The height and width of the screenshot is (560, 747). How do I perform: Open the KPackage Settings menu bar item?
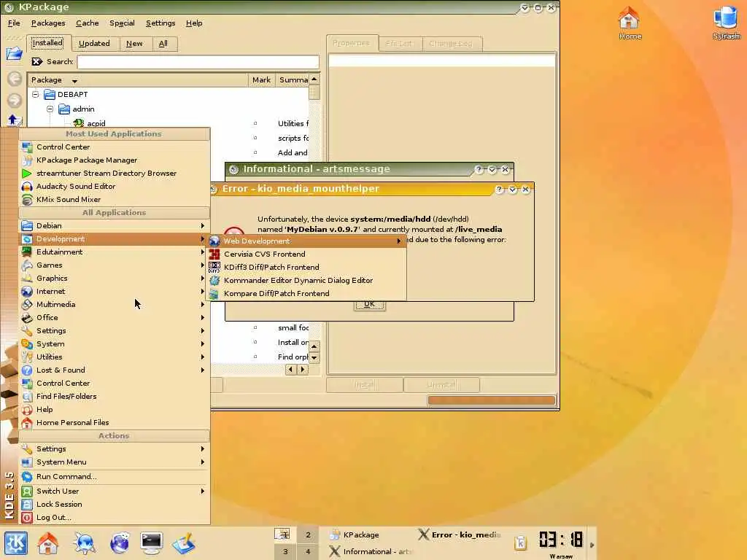(160, 23)
